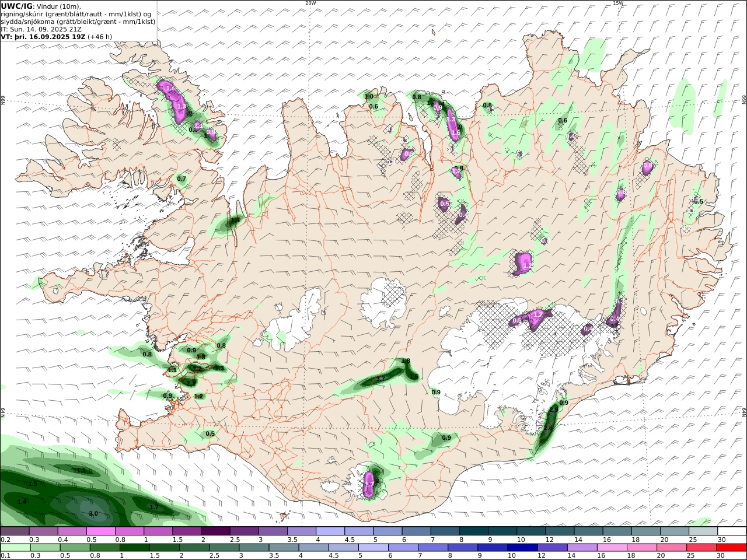The image size is (747, 560).
Task: Click the dark teal 8 swatch in top legend row
Action: 473,531
